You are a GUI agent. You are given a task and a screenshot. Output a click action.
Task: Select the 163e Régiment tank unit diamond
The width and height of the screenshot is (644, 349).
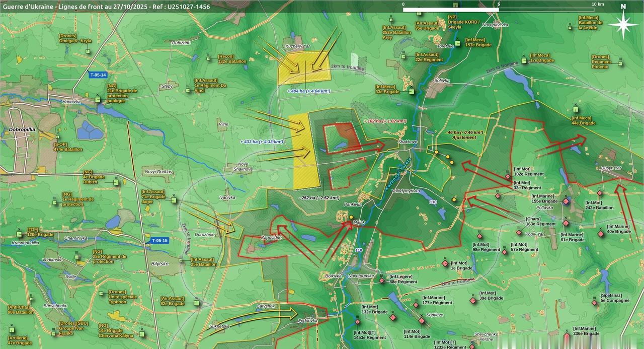pos(519,232)
